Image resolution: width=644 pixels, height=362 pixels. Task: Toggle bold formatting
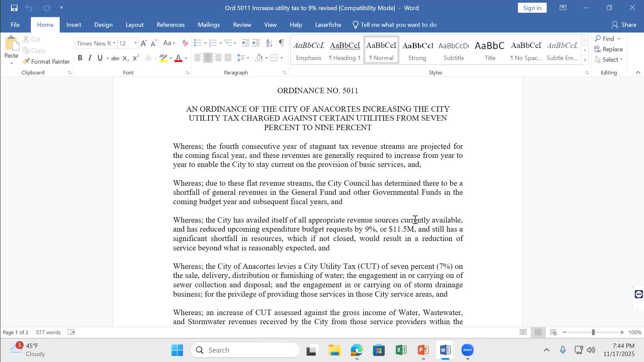click(x=80, y=58)
